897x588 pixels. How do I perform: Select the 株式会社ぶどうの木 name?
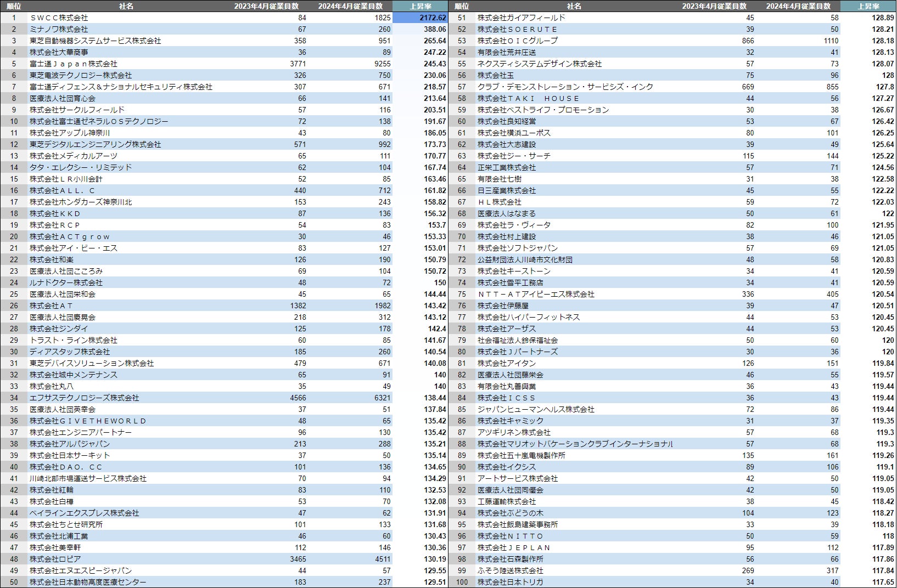point(511,513)
